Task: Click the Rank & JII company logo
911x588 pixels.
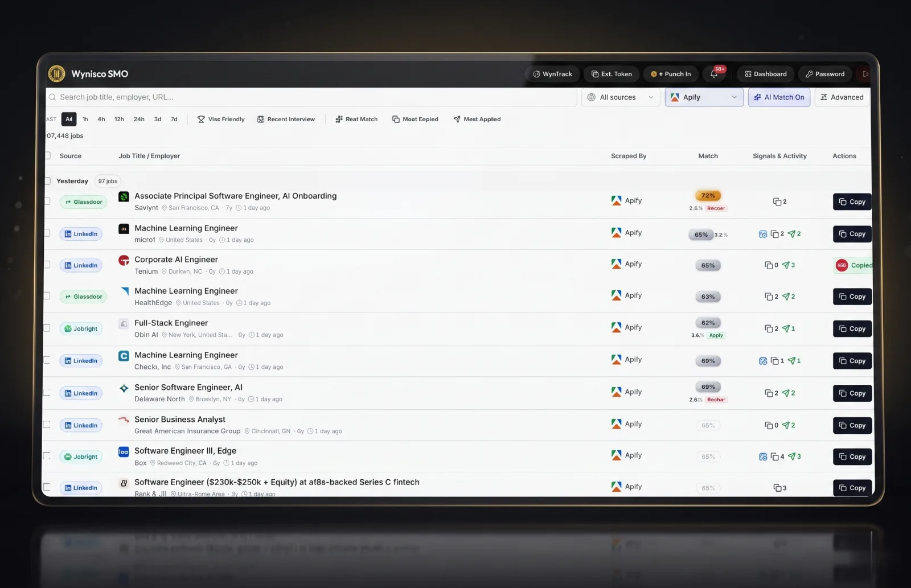Action: (124, 483)
